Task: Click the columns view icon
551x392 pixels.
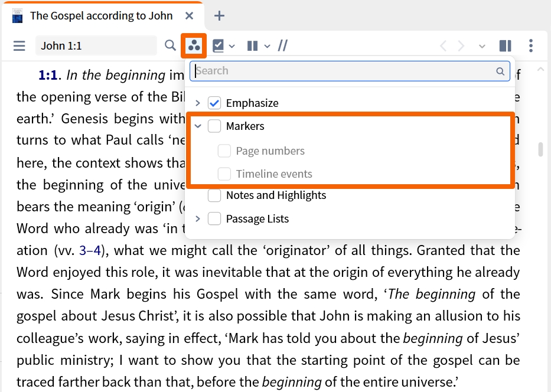Action: pos(253,46)
